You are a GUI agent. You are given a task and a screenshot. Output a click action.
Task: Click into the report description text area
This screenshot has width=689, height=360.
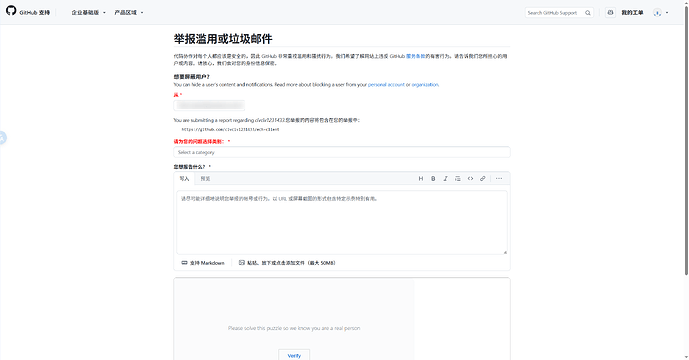[342, 222]
